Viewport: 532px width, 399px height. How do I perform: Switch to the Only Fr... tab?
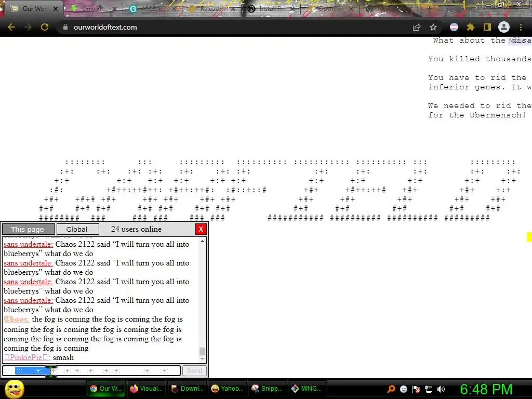92,9
